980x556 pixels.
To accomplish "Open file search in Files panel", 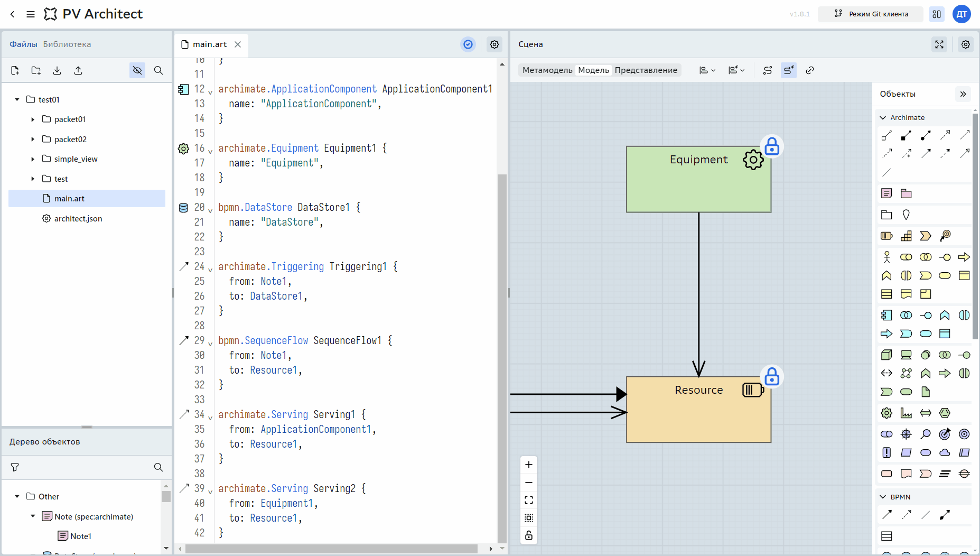I will click(158, 70).
